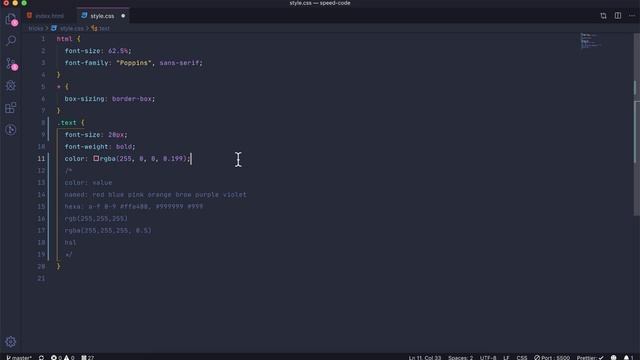Screen dimensions: 640x360
Task: Click line number 11 in the gutter
Action: tap(41, 158)
